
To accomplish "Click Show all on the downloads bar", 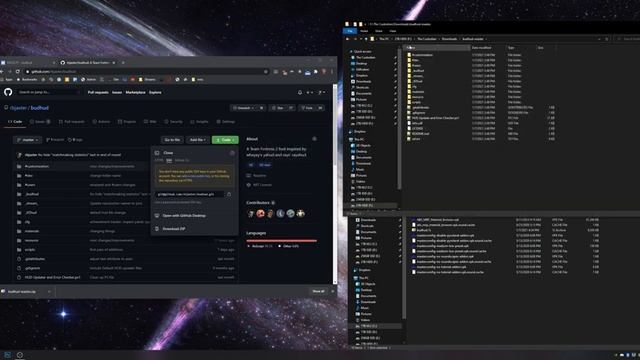I will coord(318,291).
